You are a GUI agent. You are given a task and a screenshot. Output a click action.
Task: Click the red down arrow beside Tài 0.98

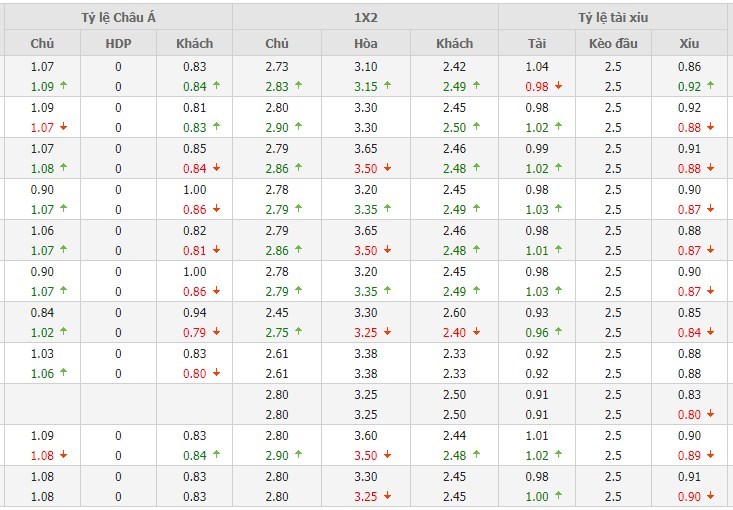[x=558, y=86]
